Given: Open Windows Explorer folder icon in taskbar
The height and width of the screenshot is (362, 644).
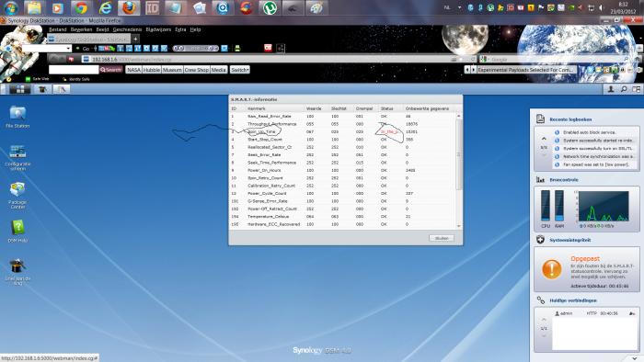Looking at the screenshot, I should coord(34,7).
